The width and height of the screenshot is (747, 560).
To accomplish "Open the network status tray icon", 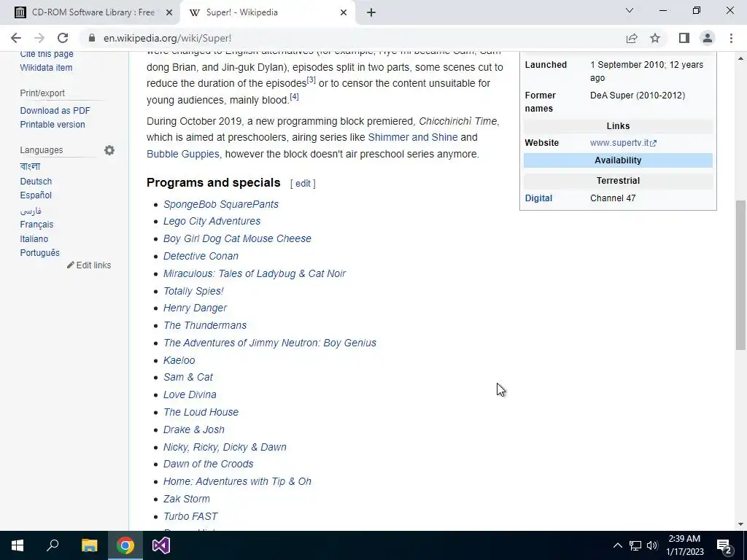I will point(635,545).
